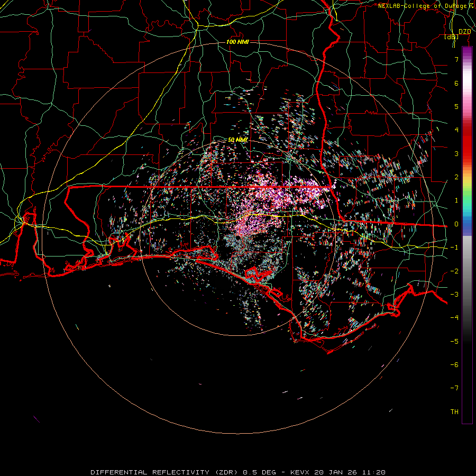Click the "-5" scale value

coord(454,342)
